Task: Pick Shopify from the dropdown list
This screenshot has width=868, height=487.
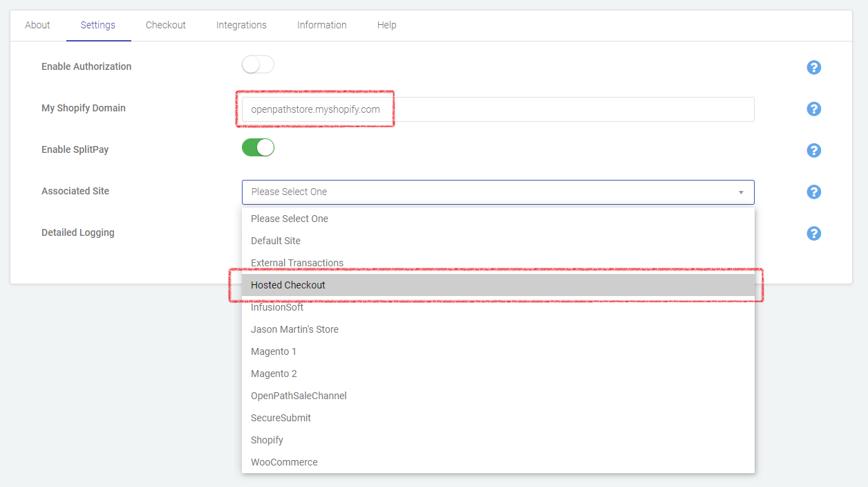Action: (498, 440)
